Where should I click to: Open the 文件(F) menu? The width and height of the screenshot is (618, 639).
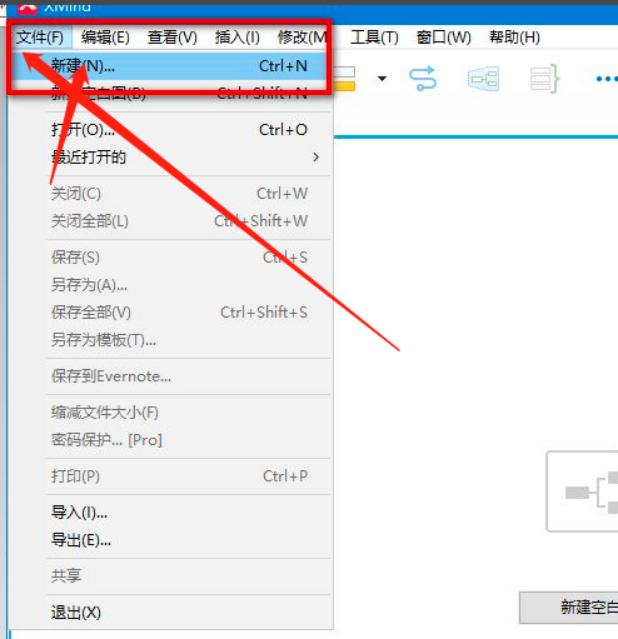point(40,37)
